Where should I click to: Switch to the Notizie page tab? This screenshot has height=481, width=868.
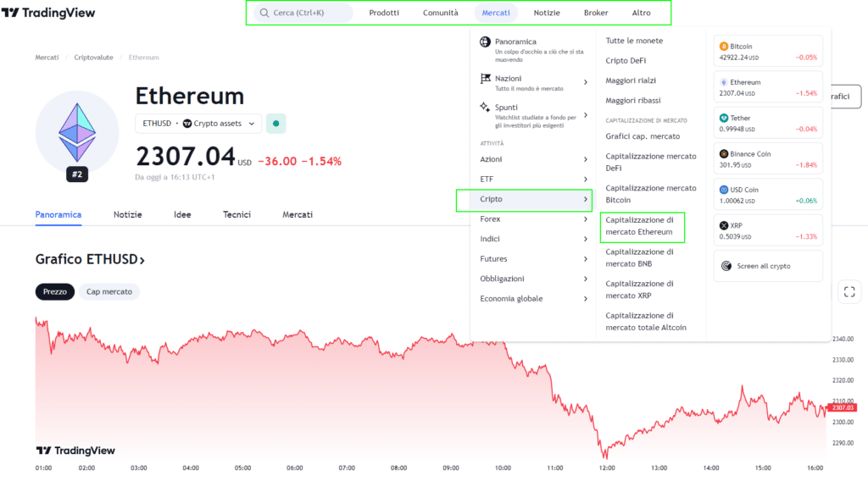coord(127,214)
